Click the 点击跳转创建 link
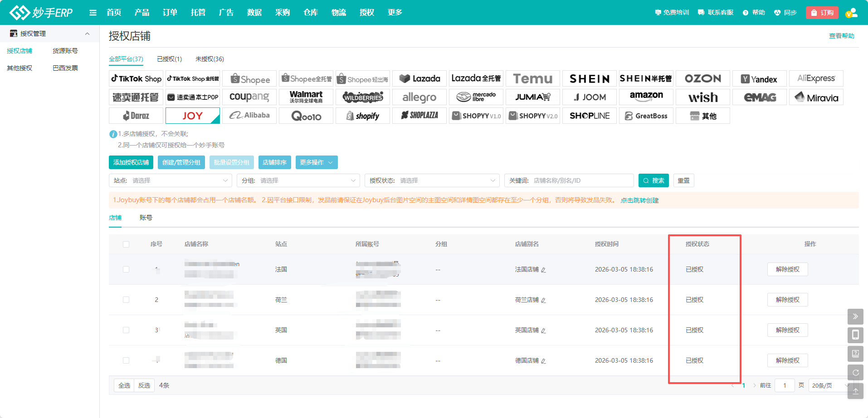Viewport: 868px width, 418px height. click(x=639, y=200)
